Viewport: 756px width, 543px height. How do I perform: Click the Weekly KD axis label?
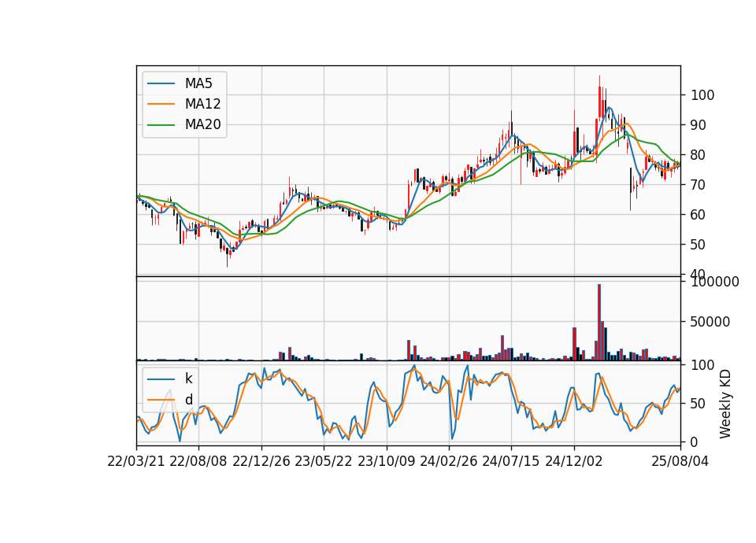725,404
